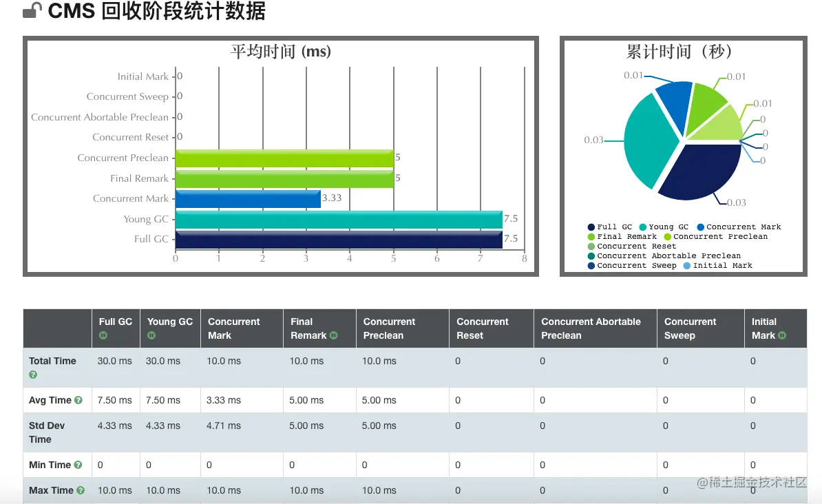Click the green icon under Full GC header

point(103,335)
